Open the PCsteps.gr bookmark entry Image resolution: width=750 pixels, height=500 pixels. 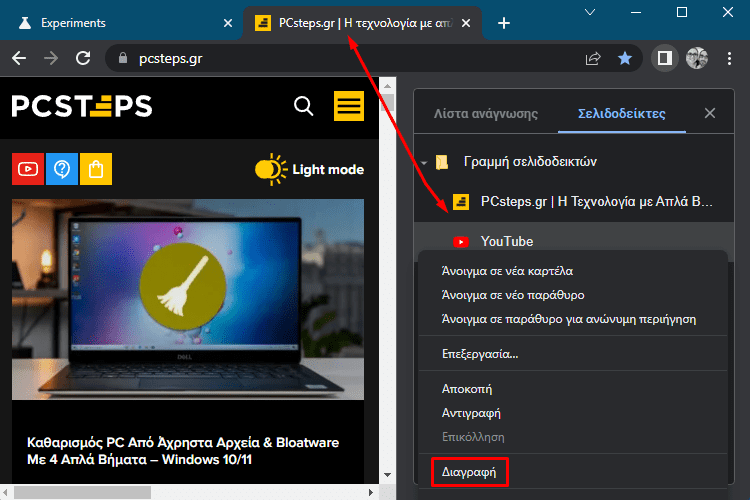574,201
